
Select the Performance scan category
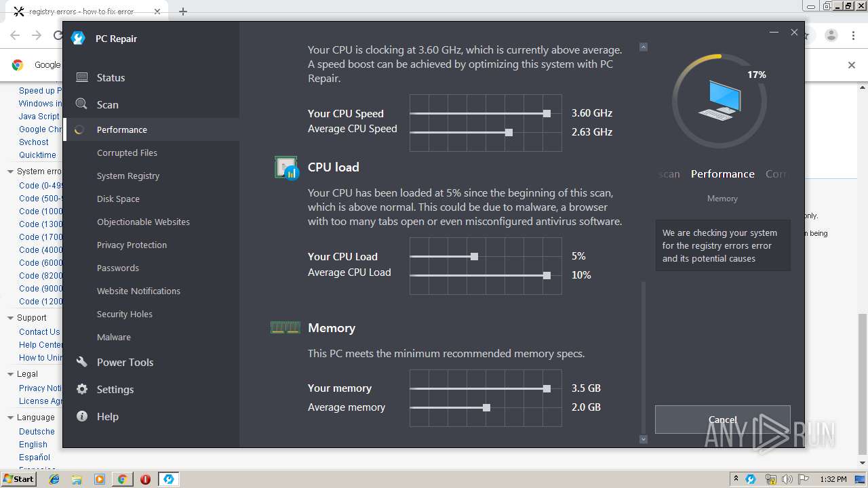[151, 129]
